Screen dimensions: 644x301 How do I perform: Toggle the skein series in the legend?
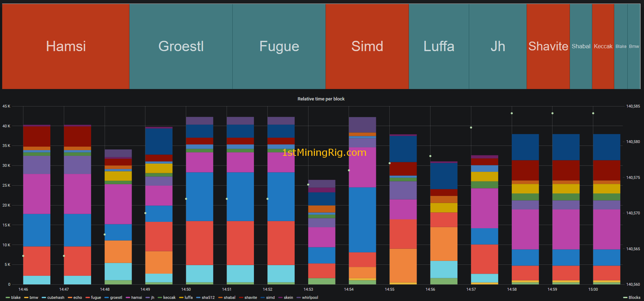pos(286,297)
